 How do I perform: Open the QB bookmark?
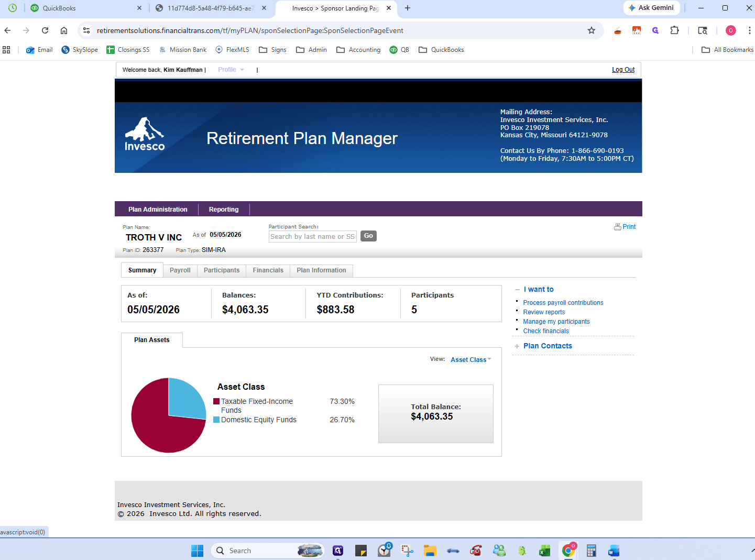pos(399,50)
